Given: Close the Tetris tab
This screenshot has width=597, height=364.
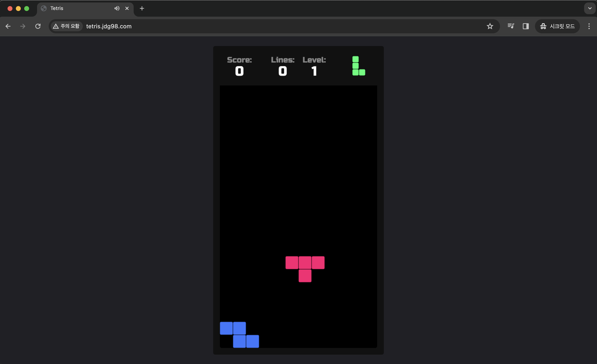Looking at the screenshot, I should click(127, 9).
